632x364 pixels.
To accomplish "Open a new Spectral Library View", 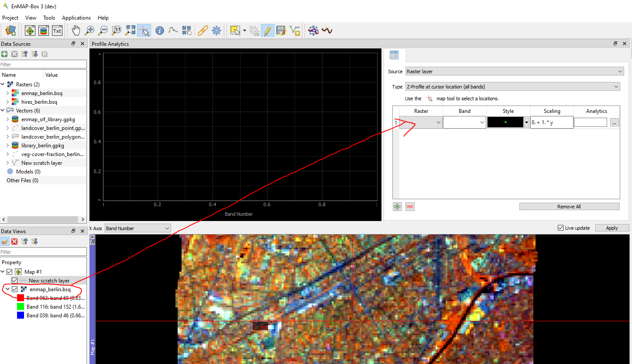I will point(44,31).
